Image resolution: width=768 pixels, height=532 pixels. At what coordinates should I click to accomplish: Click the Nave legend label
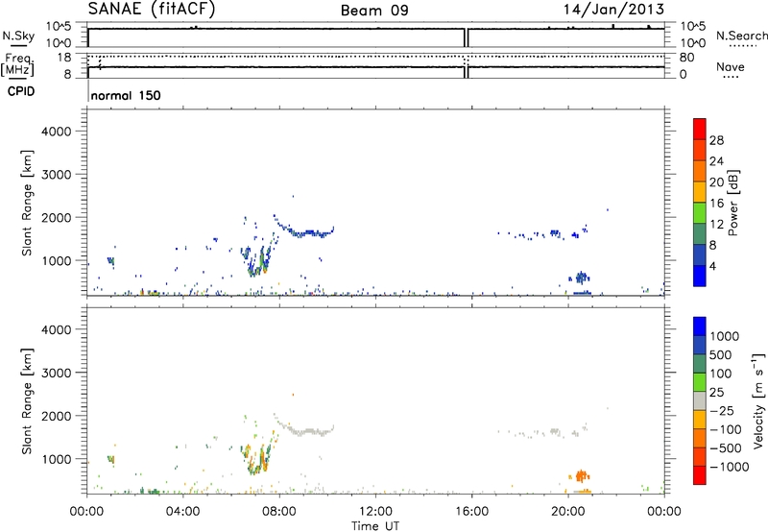[x=731, y=67]
